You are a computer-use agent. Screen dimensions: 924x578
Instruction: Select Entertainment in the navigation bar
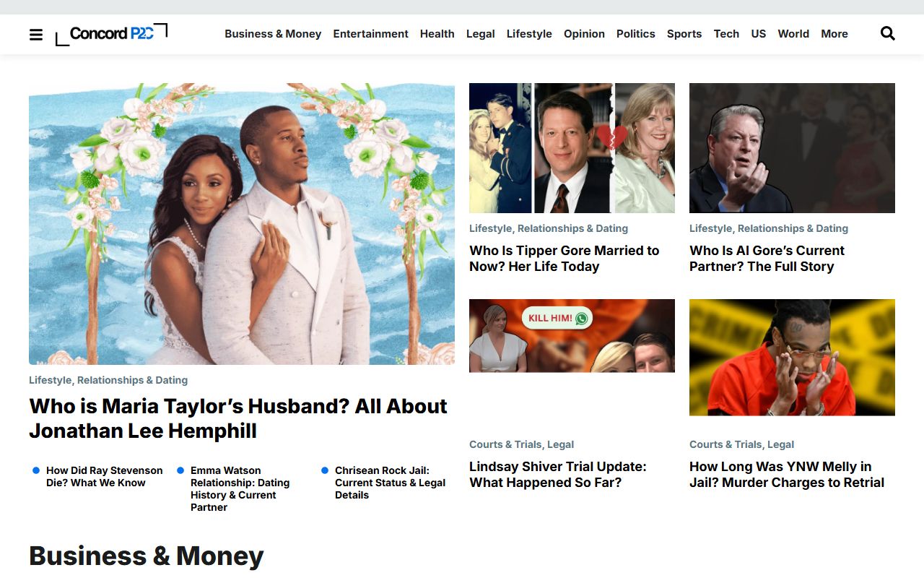(370, 34)
